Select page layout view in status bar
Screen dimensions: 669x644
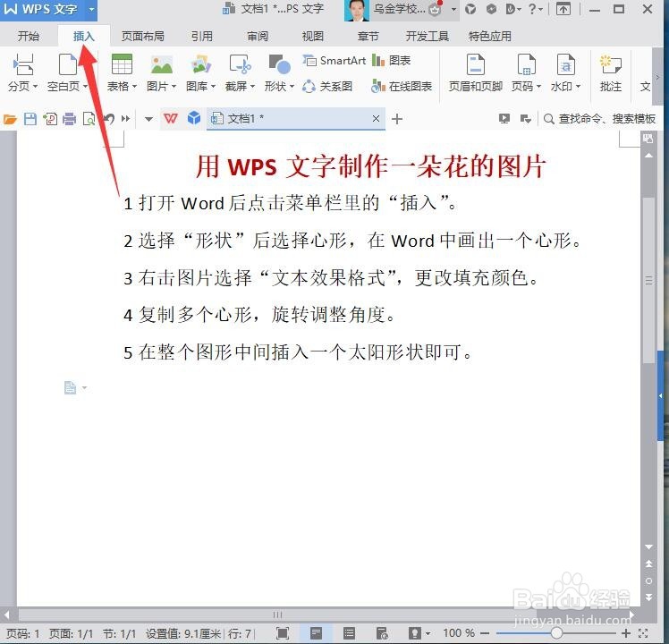316,633
